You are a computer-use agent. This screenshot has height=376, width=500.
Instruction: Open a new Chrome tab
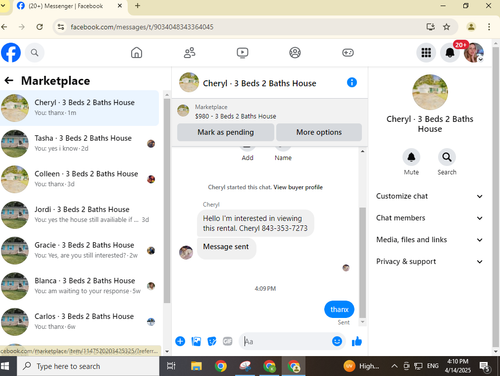(x=137, y=6)
